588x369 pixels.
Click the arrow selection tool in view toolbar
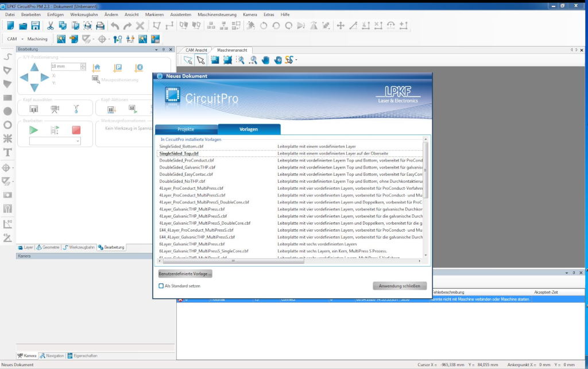pyautogui.click(x=201, y=60)
